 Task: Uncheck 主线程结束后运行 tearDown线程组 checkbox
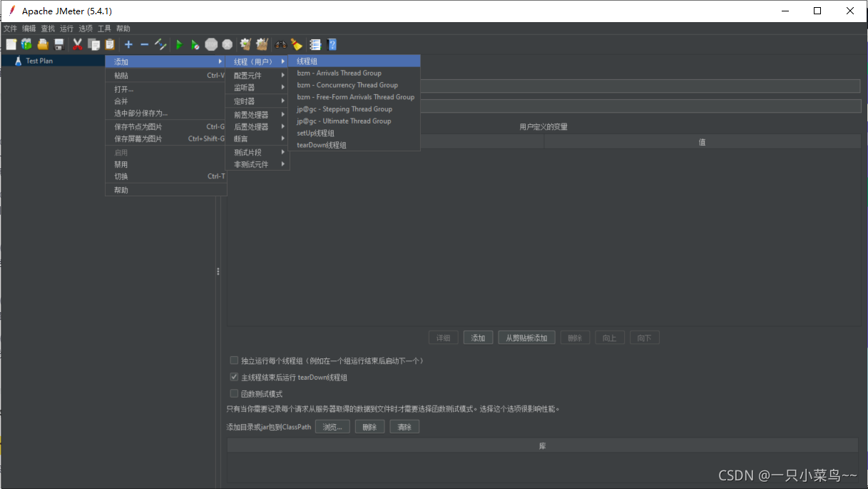point(235,377)
